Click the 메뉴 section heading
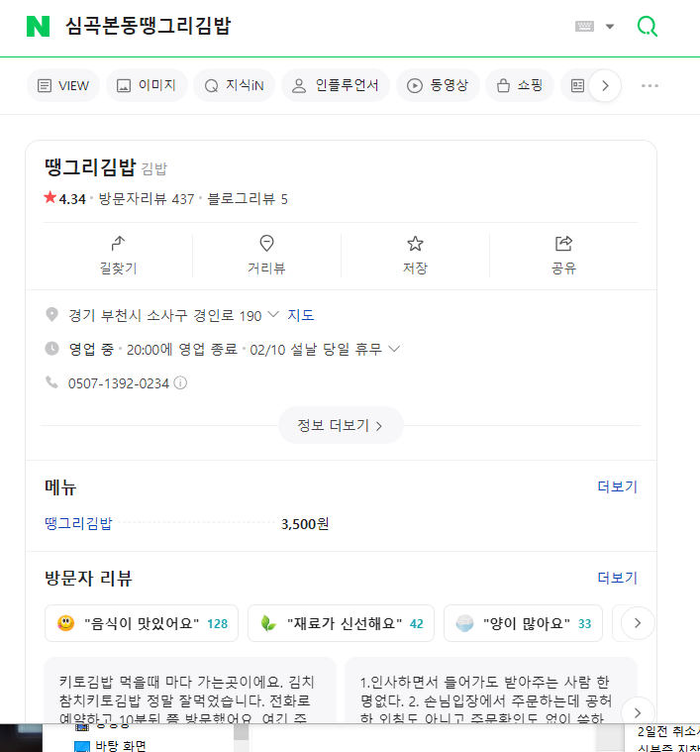 tap(60, 486)
